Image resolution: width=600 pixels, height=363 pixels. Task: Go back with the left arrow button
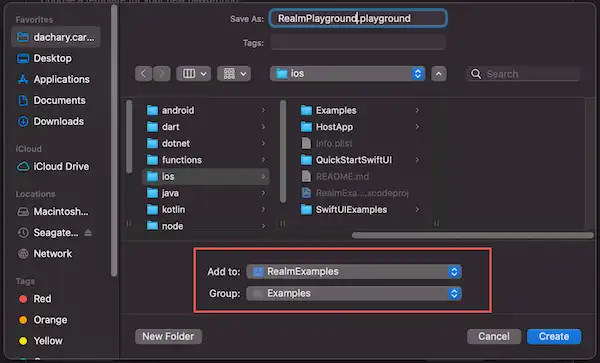143,73
